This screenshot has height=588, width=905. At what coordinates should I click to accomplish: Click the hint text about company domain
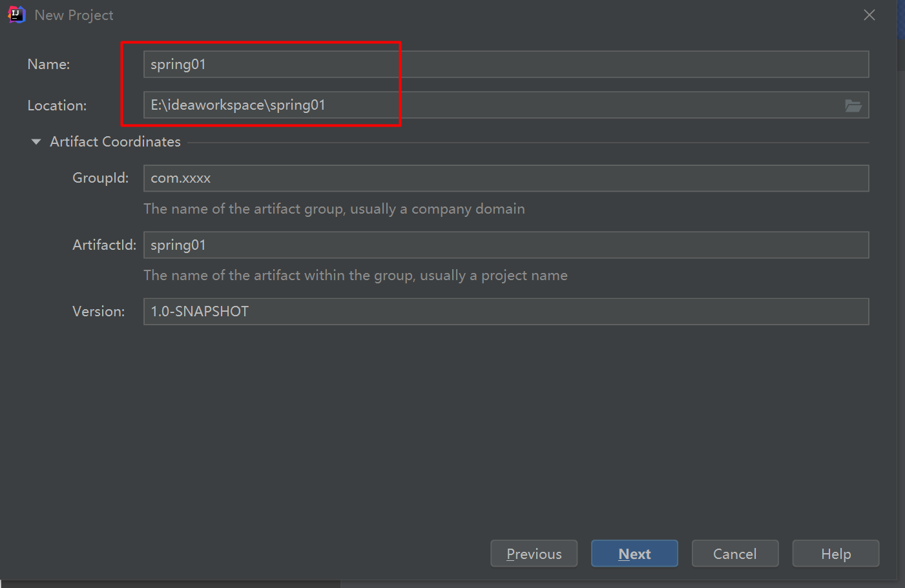click(x=334, y=209)
